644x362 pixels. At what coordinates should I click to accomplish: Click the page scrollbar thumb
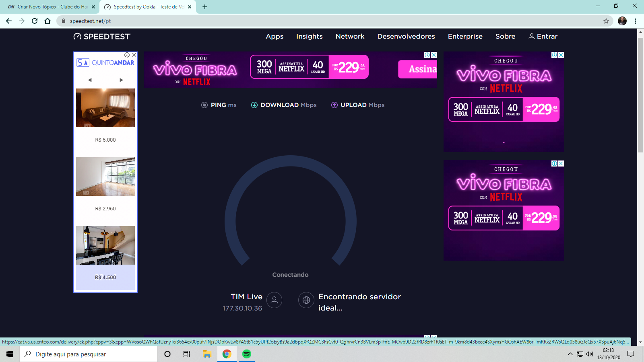click(640, 95)
